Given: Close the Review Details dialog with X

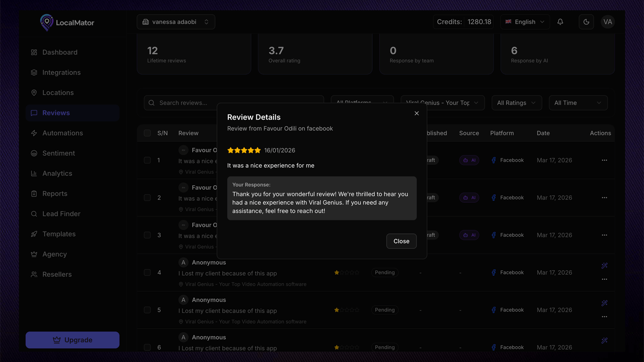Looking at the screenshot, I should (416, 113).
